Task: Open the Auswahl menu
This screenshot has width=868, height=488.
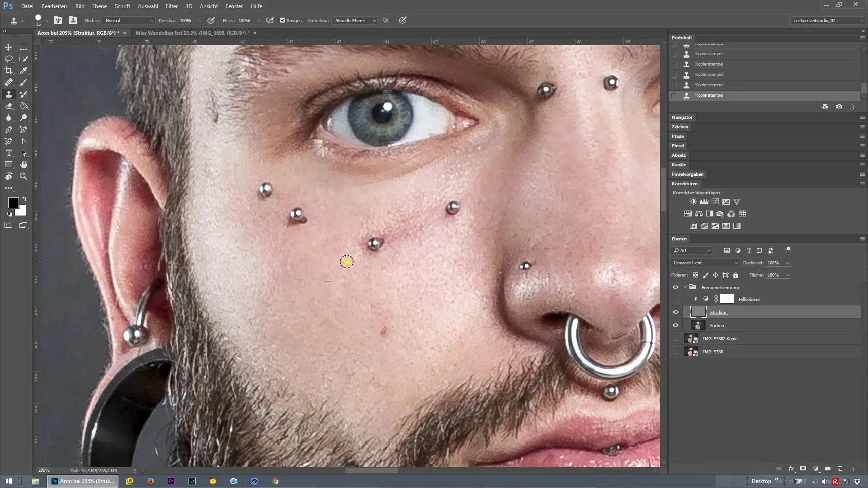Action: (148, 6)
